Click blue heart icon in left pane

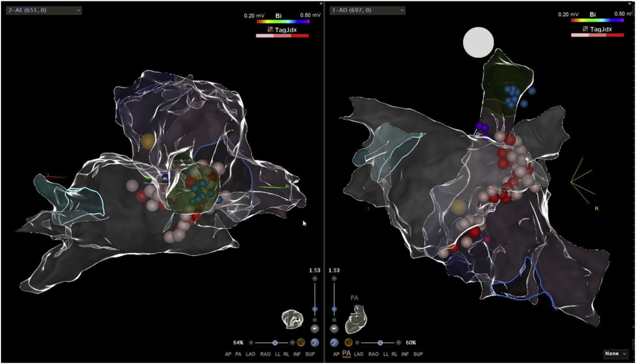tap(315, 343)
